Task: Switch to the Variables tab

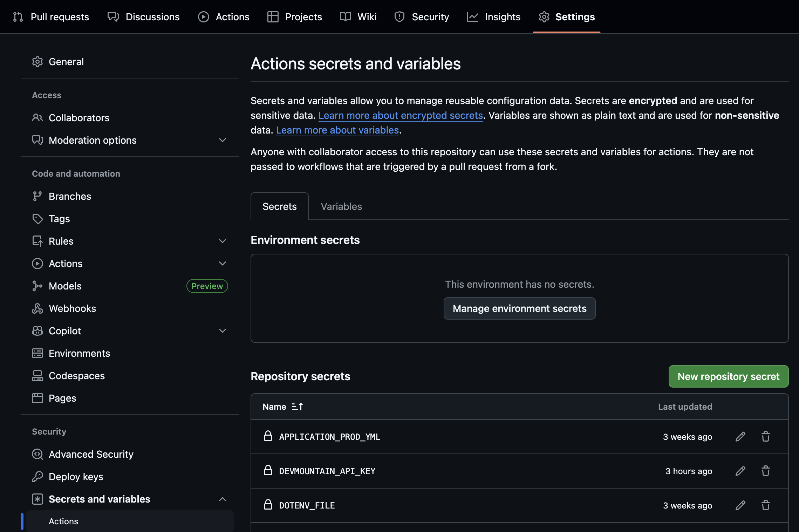Action: point(341,206)
